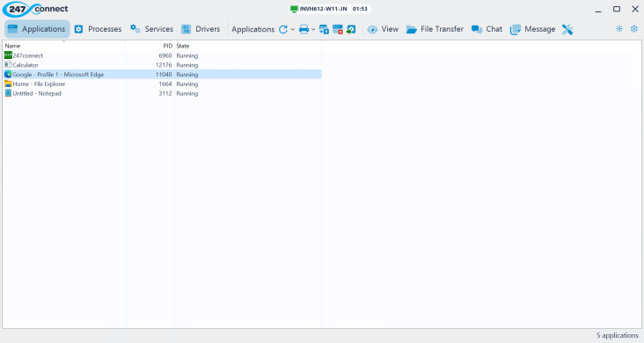Select the Home - File Explorer row

(x=162, y=84)
